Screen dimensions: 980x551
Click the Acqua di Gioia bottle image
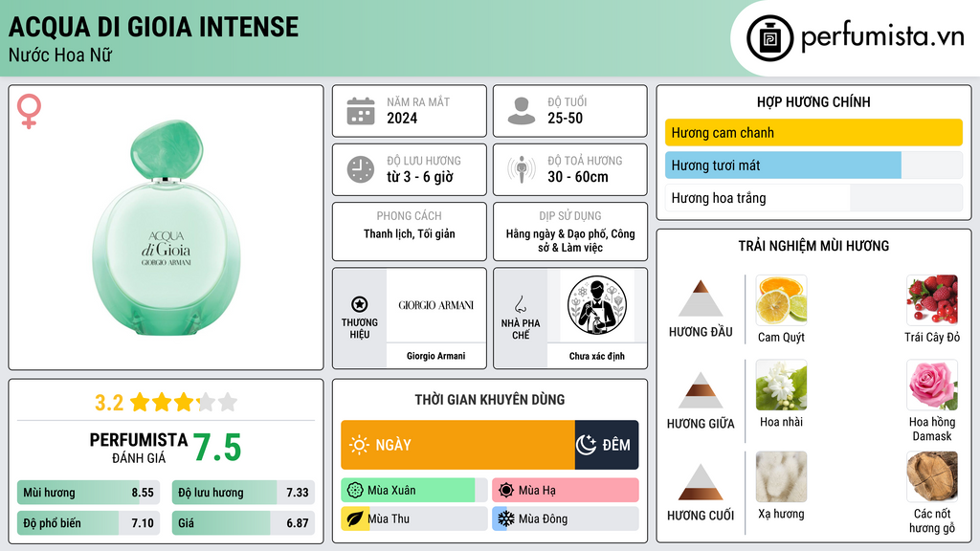(x=167, y=228)
